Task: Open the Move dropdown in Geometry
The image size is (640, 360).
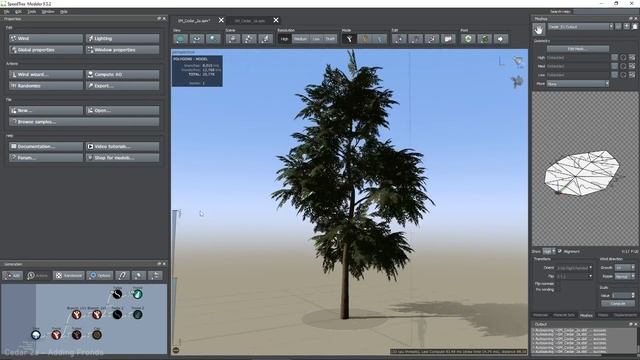Action: [x=578, y=84]
